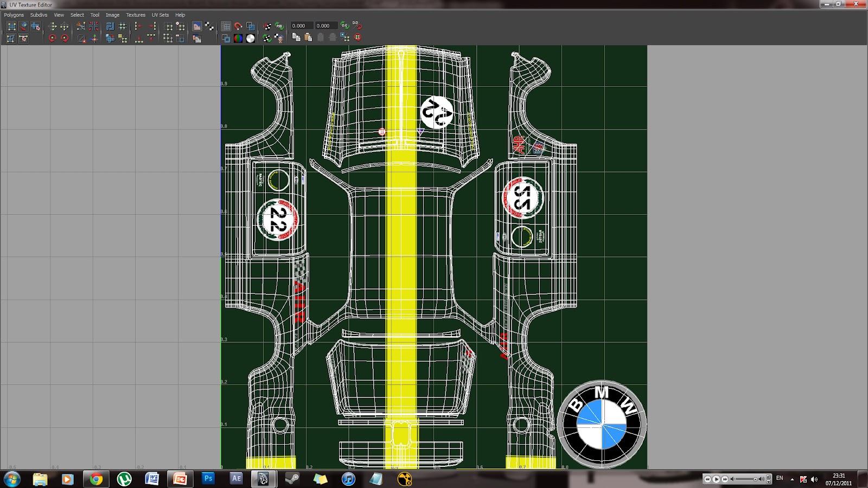Click the UV value refresh arrows button

(x=345, y=25)
